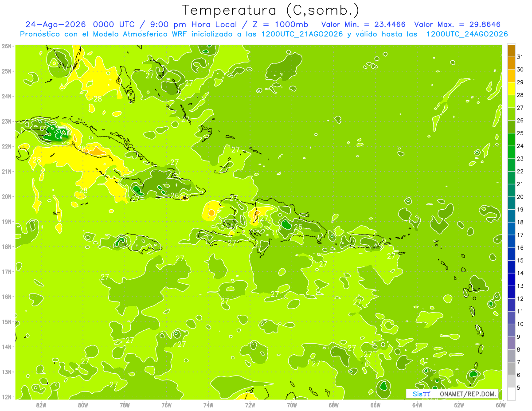The width and height of the screenshot is (532, 411).
Task: Click the legend scale value 31
Action: click(520, 57)
